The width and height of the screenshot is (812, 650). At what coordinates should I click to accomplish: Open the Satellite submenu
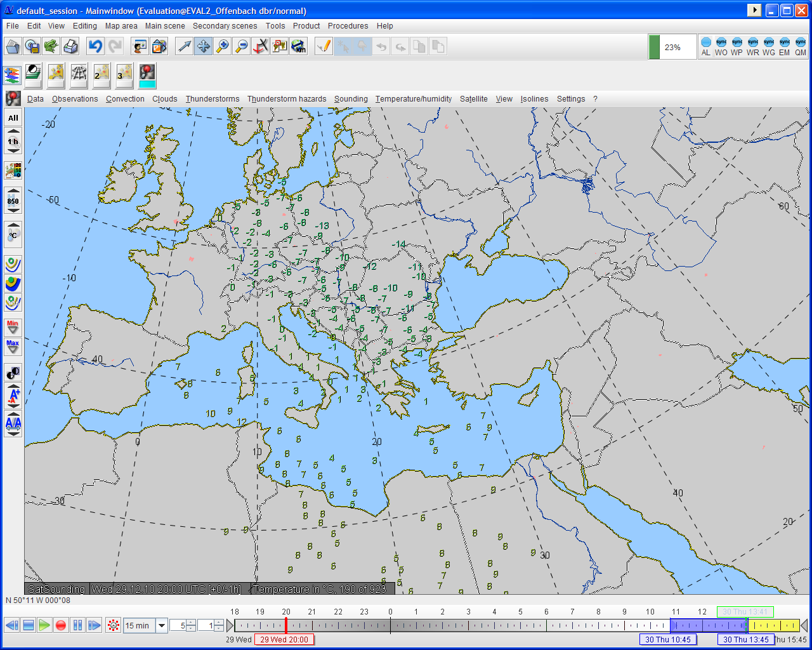(x=474, y=99)
